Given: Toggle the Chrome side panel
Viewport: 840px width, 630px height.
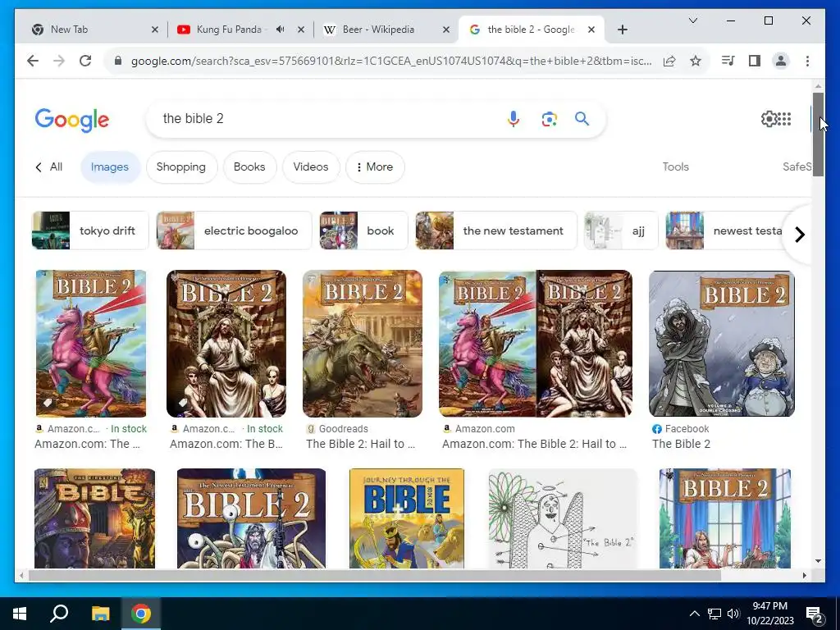Looking at the screenshot, I should pos(755,61).
